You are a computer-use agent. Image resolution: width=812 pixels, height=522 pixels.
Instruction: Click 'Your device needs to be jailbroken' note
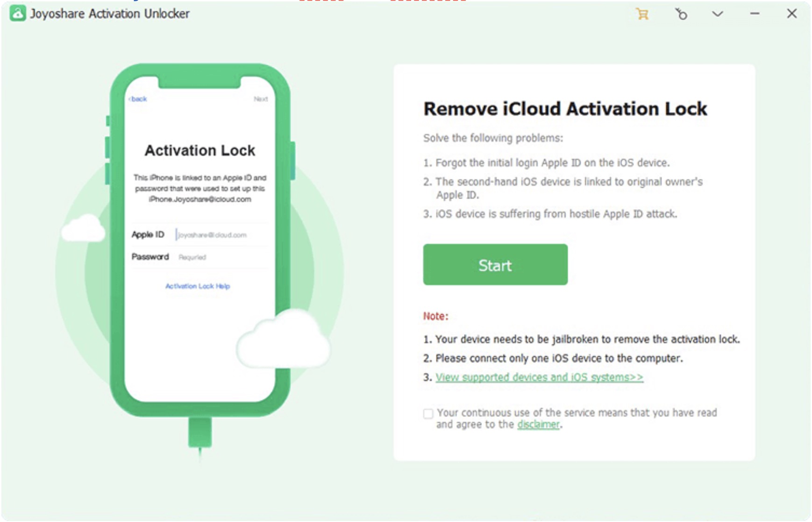click(x=582, y=339)
